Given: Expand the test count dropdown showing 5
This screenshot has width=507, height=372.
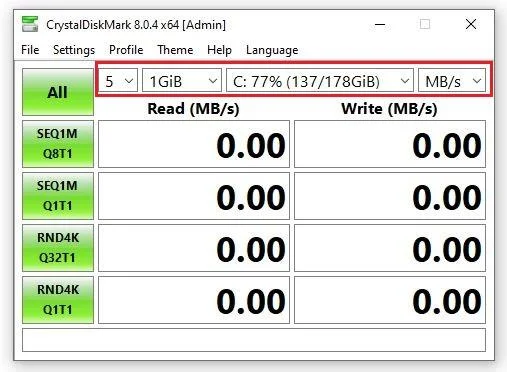Looking at the screenshot, I should (x=118, y=80).
